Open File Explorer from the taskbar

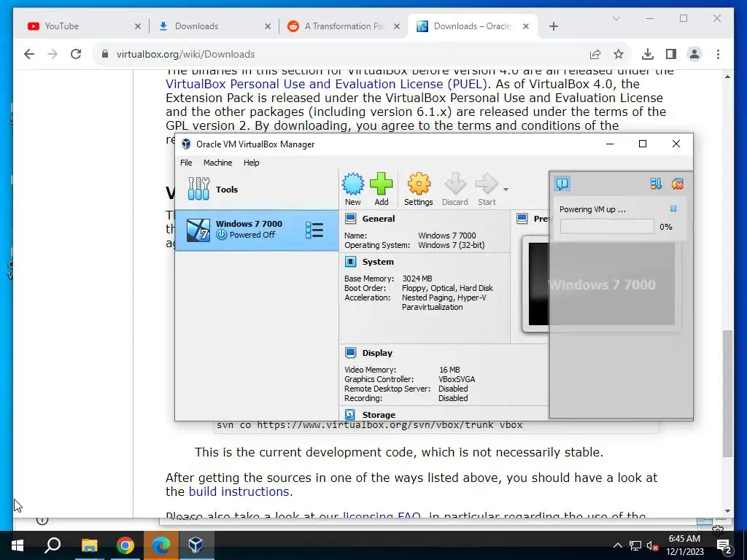[89, 545]
